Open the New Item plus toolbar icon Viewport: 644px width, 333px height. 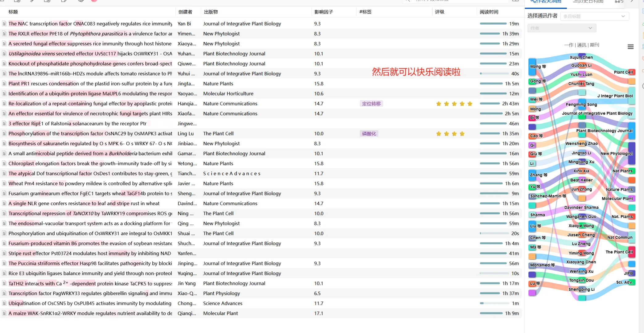47,1
